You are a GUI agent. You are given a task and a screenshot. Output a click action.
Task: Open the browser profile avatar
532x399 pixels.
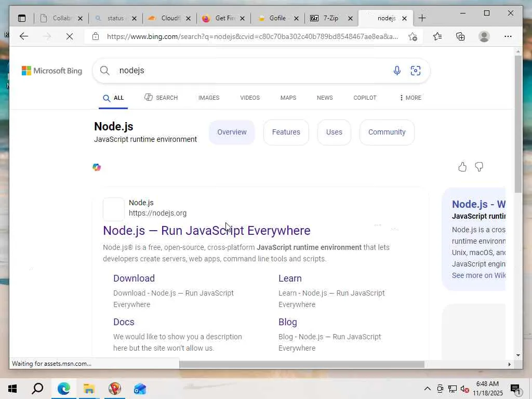pyautogui.click(x=484, y=36)
